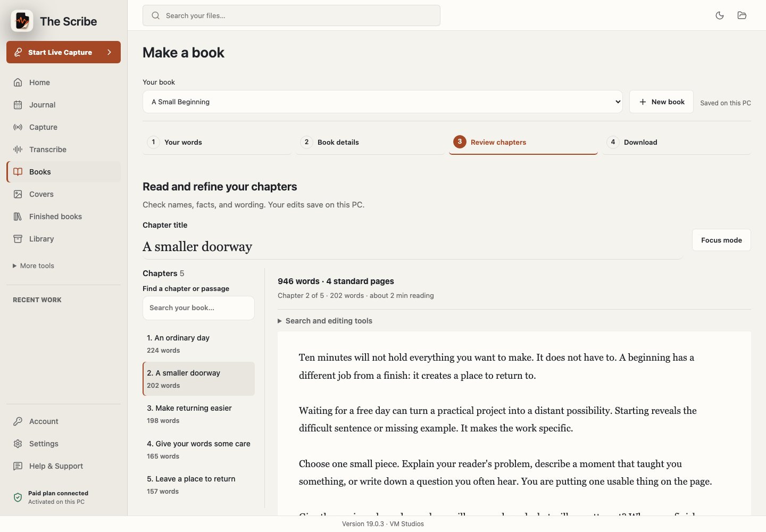Image resolution: width=766 pixels, height=532 pixels.
Task: Select chapter 5. Leave a place to return
Action: pos(198,485)
